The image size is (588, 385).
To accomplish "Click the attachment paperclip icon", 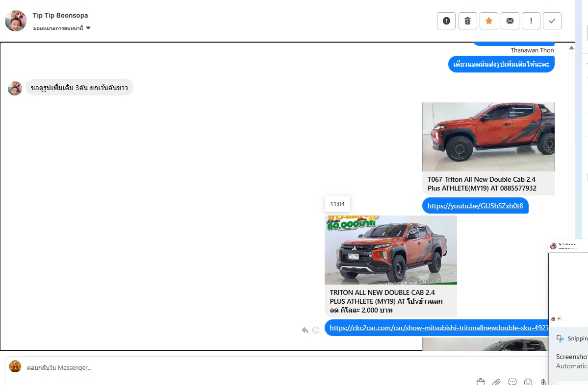I will [496, 382].
